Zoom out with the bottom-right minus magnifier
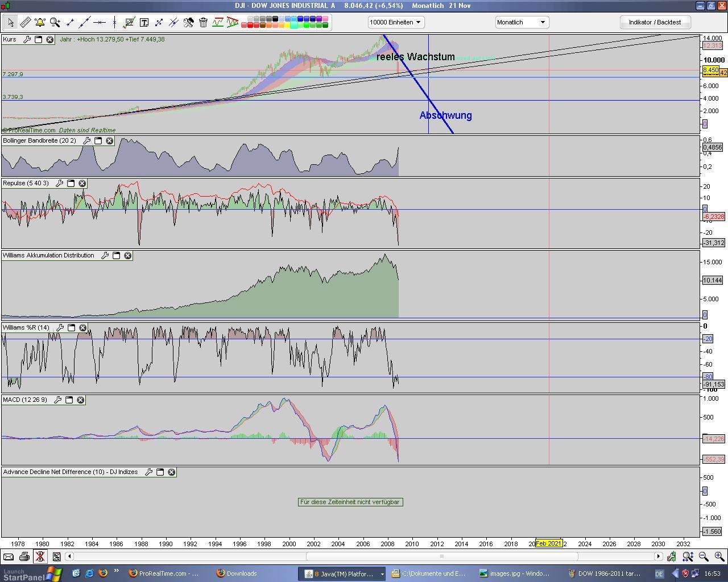The height and width of the screenshot is (582, 728). pos(704,556)
